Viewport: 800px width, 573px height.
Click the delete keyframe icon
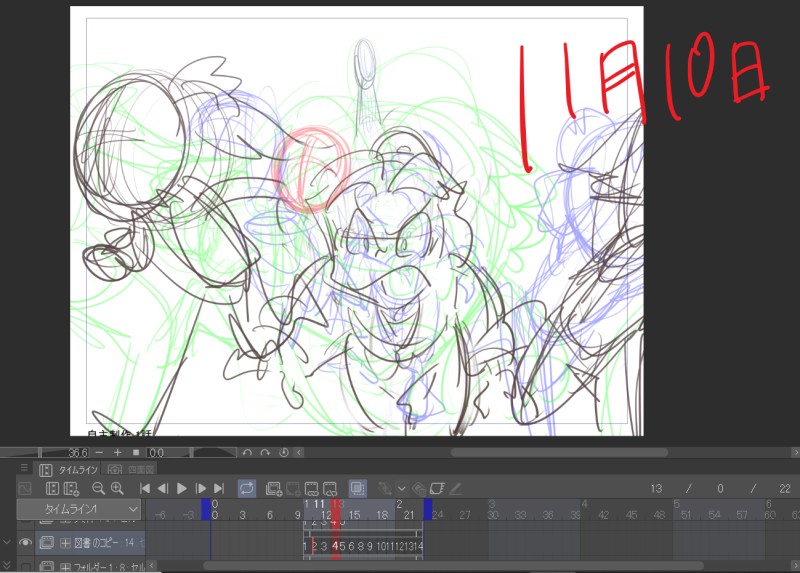(x=419, y=489)
